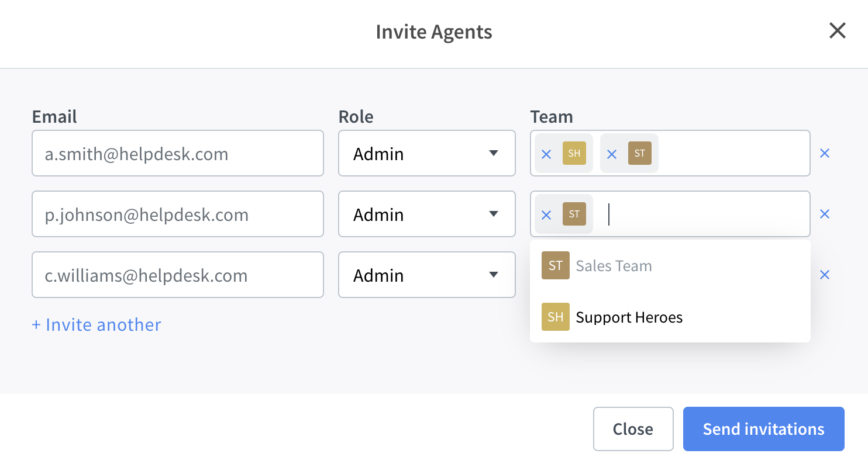
Task: Close the Invite Agents dialog with X
Action: click(x=838, y=30)
